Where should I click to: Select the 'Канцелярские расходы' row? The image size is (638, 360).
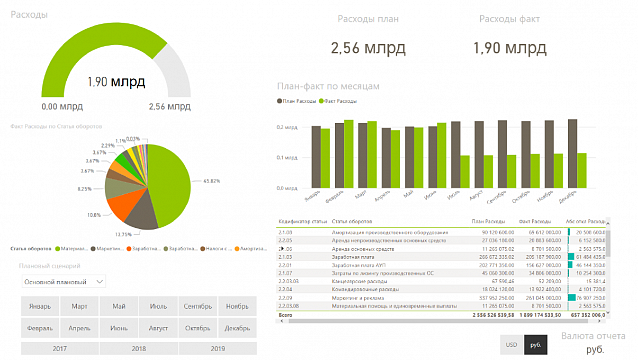pyautogui.click(x=441, y=281)
